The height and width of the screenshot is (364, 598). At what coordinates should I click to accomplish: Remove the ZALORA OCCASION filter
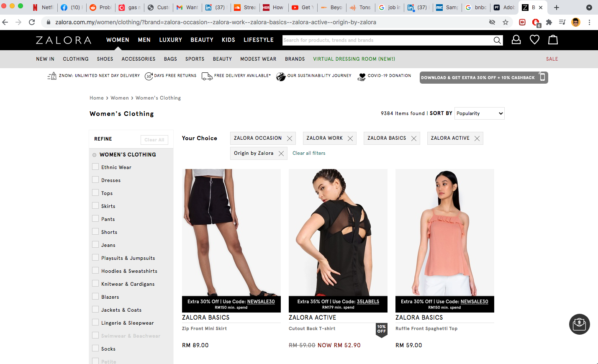coord(290,138)
